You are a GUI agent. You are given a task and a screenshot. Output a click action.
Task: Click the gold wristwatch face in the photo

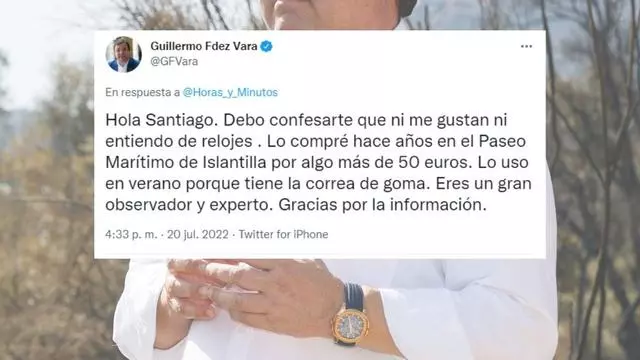351,324
